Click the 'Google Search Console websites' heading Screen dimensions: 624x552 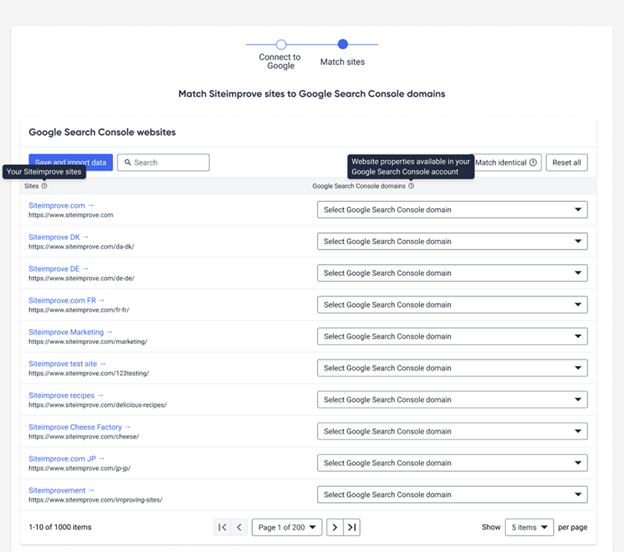point(102,132)
